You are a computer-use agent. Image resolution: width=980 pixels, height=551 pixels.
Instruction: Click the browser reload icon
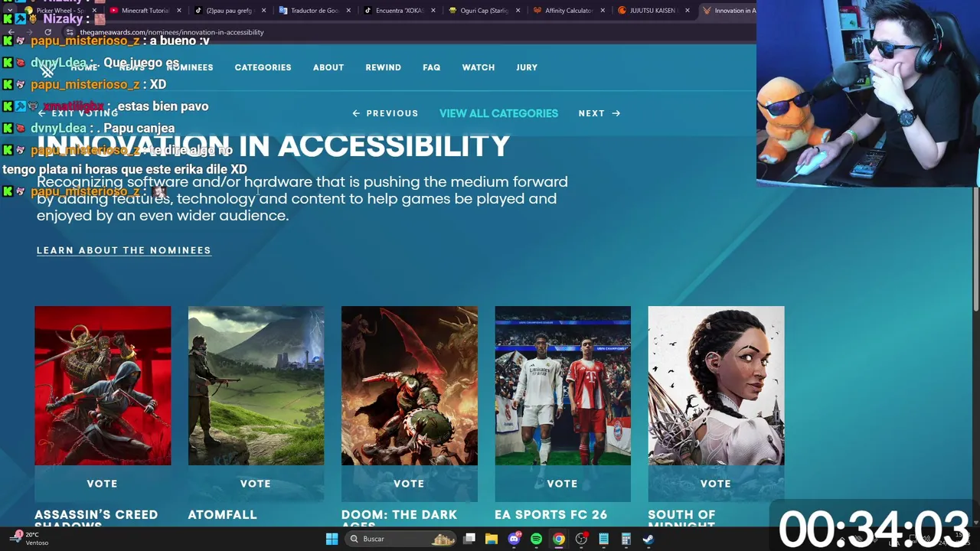point(47,32)
